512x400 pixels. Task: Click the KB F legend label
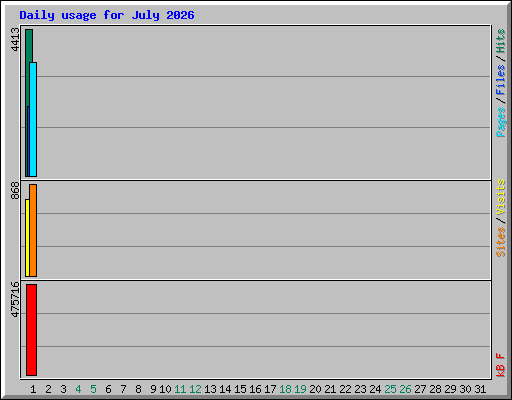[x=500, y=365]
